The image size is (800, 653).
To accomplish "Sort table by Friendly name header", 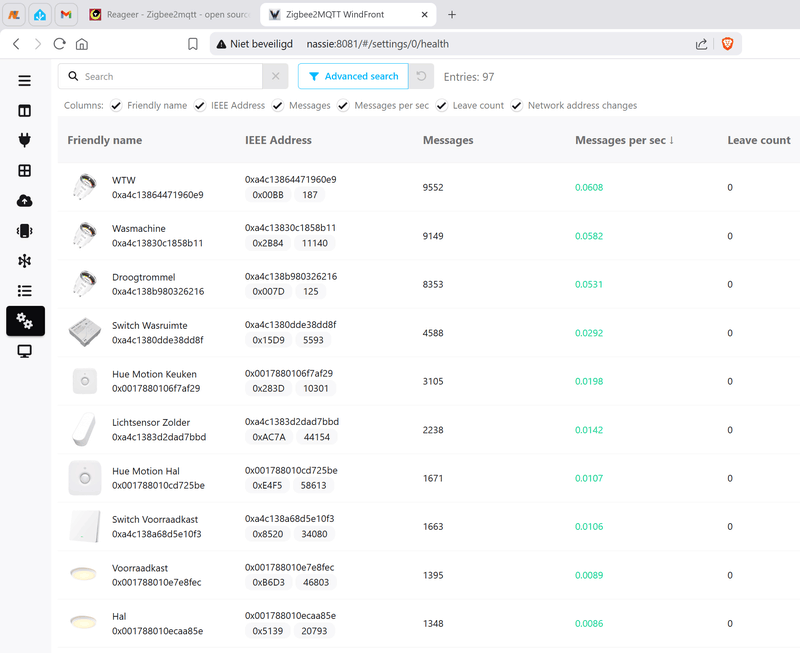I will click(105, 140).
